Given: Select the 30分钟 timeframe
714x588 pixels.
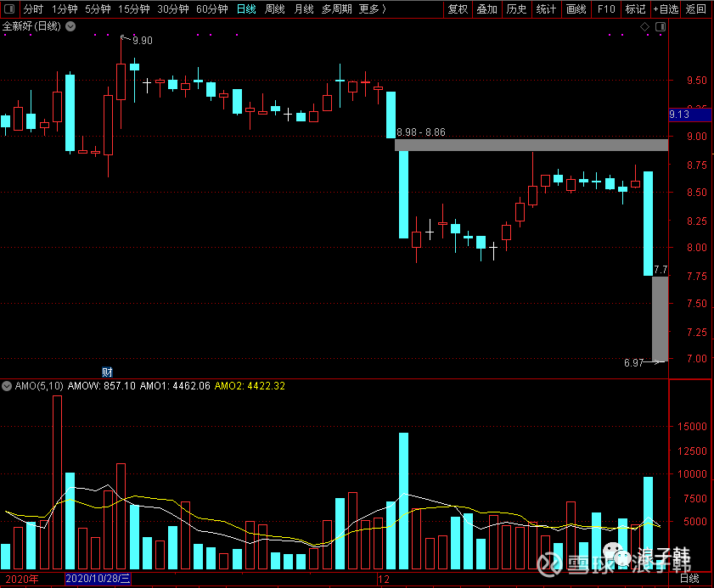Looking at the screenshot, I should click(173, 9).
